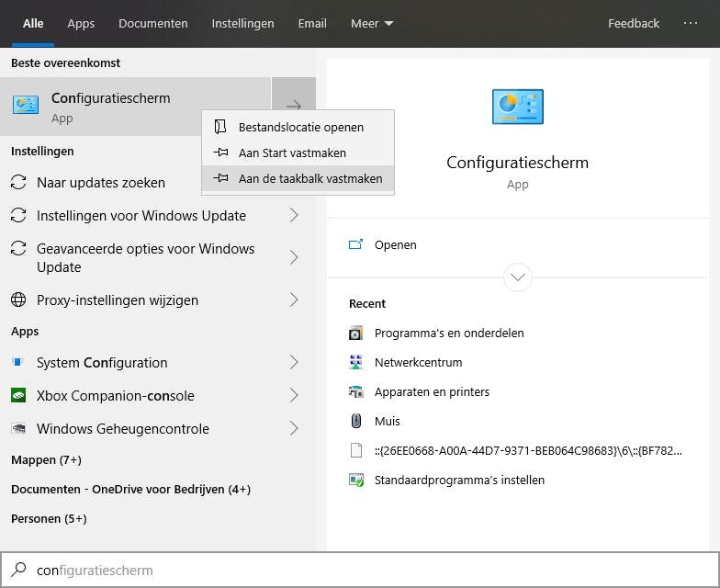Click the Netwerkcentrum icon in Recent

pos(356,362)
